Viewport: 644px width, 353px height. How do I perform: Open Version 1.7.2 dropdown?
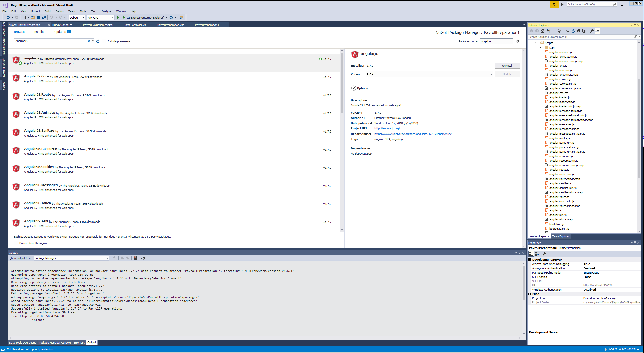click(x=430, y=74)
